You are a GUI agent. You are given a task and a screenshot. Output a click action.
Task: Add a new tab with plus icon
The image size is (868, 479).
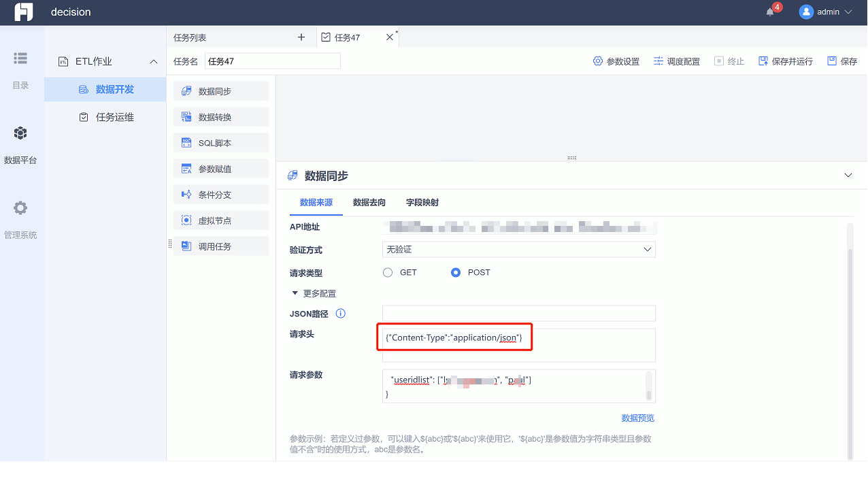click(x=301, y=37)
